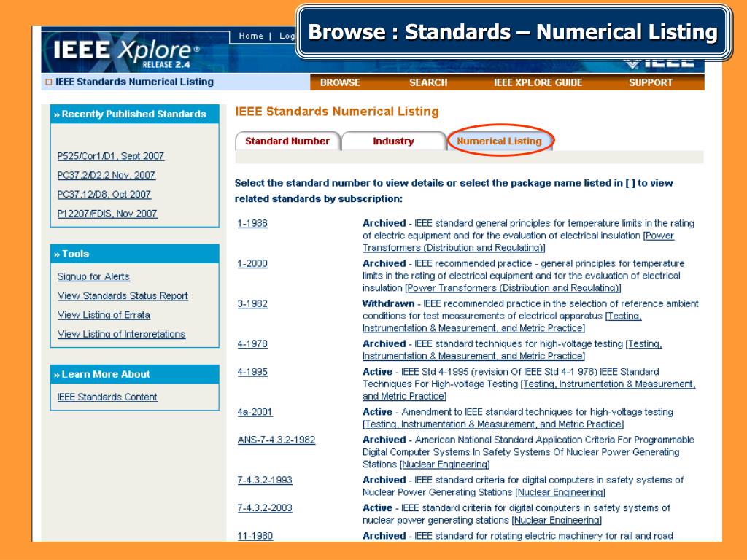Open PC37.2/D2.2 Nov, 2007 standard

(107, 175)
